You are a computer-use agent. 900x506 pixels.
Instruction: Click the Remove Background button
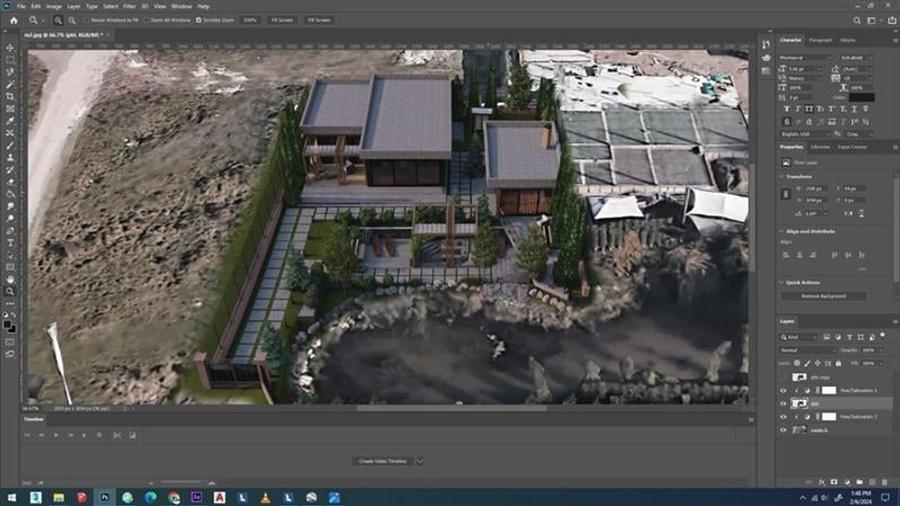tap(823, 296)
